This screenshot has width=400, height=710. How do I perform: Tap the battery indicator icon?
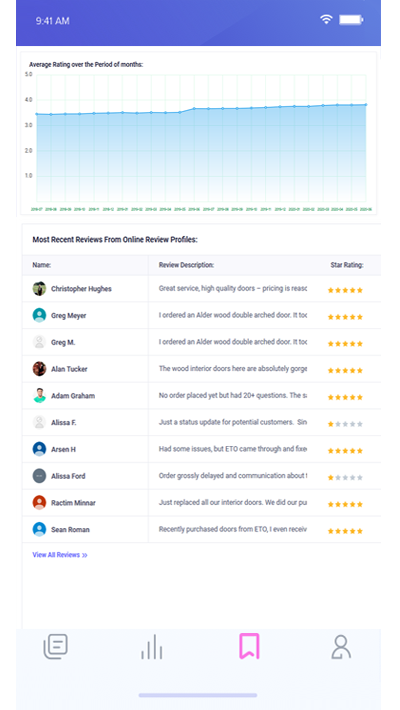[x=351, y=19]
